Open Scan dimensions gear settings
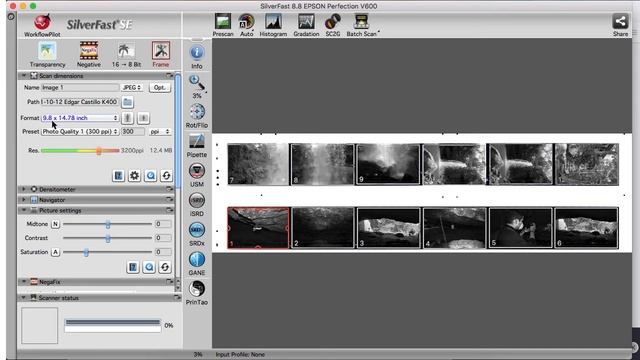 click(x=134, y=176)
